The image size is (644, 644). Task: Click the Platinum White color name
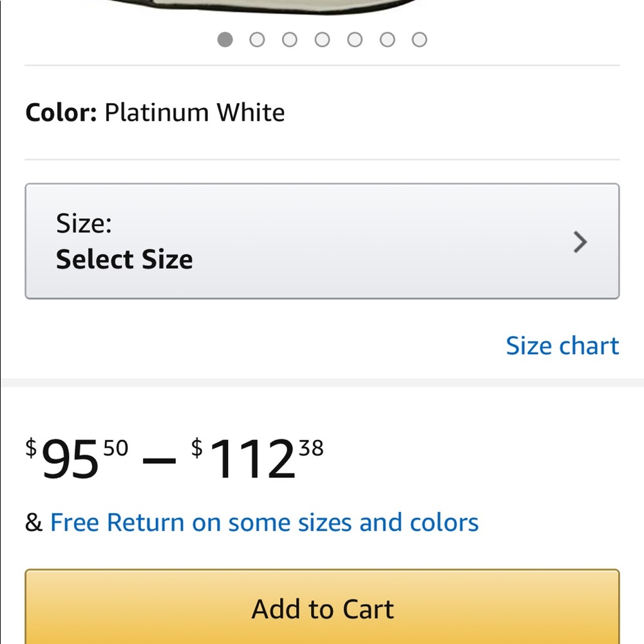click(194, 113)
